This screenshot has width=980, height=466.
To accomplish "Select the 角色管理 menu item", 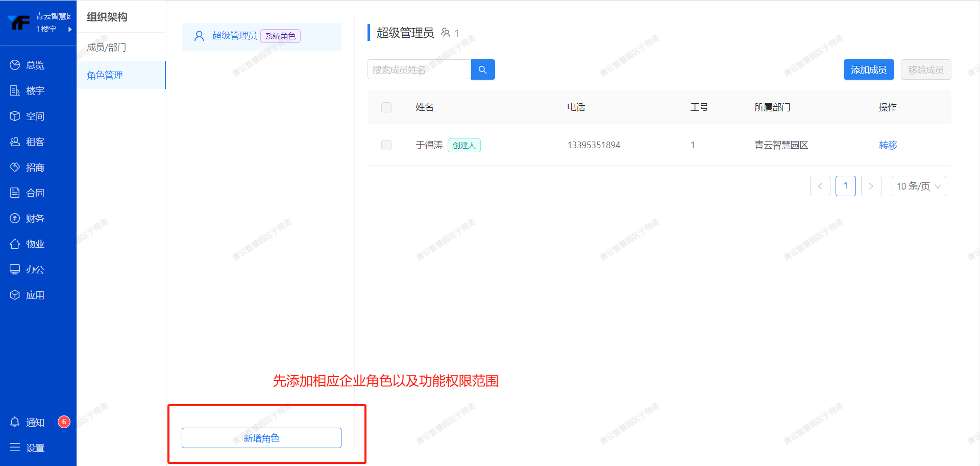I will [105, 75].
